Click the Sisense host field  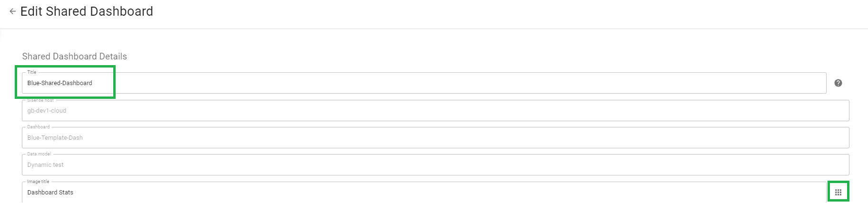coord(435,111)
